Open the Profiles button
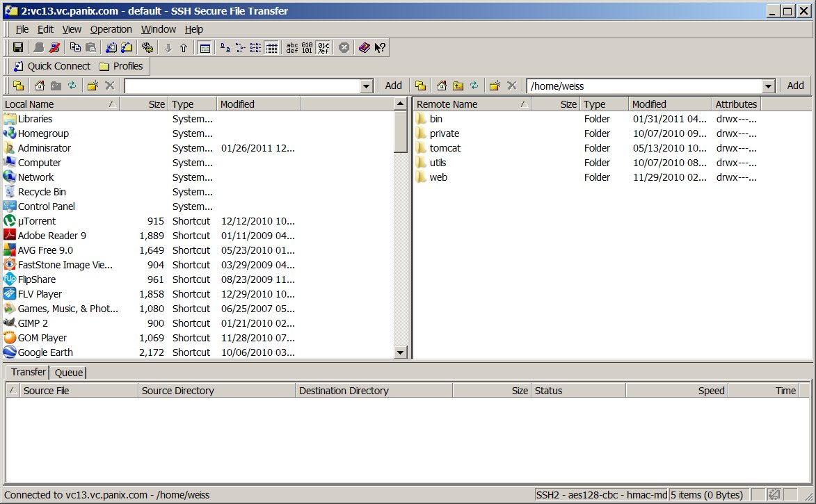 [x=121, y=66]
